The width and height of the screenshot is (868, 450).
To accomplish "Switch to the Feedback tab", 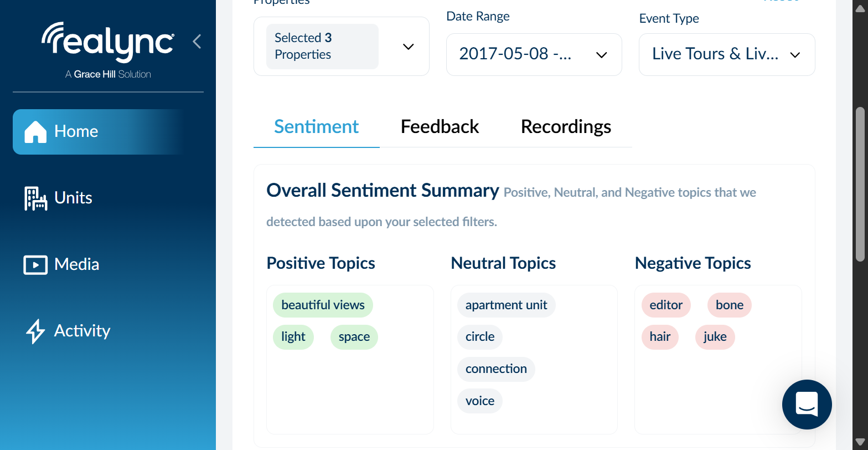I will 440,127.
